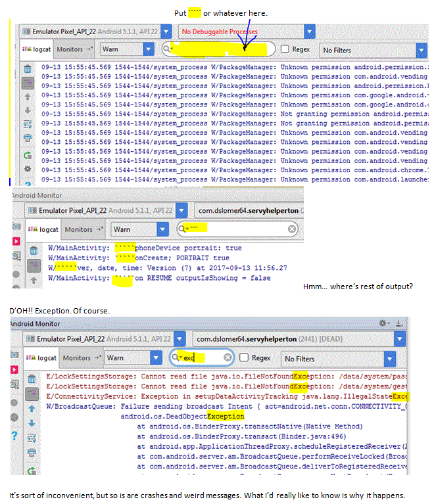Click layout capture icon in bottom panel
The height and width of the screenshot is (504, 434).
(x=14, y=384)
